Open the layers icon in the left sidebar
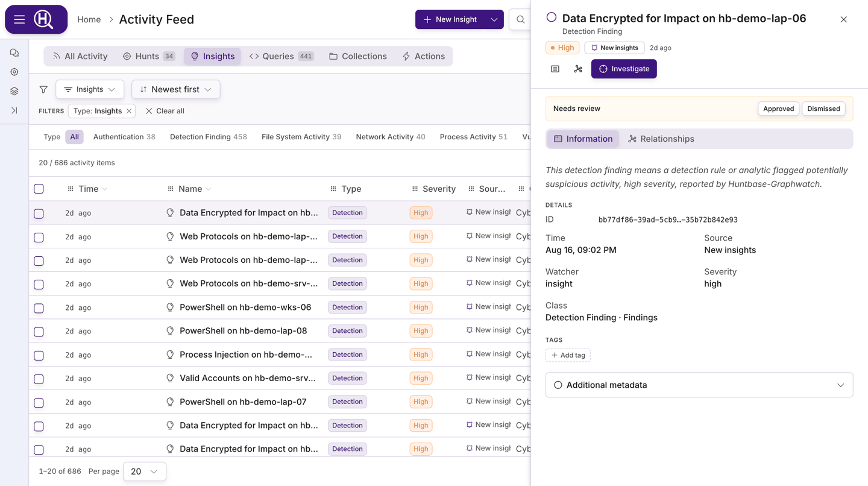 [14, 91]
